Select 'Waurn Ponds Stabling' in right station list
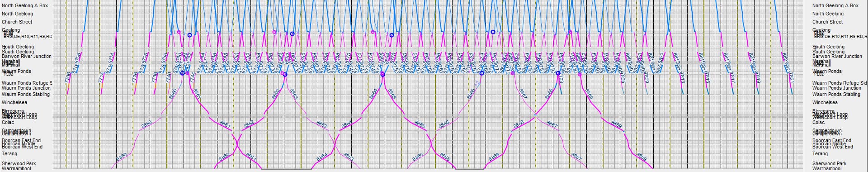The height and width of the screenshot is (172, 868). (x=836, y=94)
